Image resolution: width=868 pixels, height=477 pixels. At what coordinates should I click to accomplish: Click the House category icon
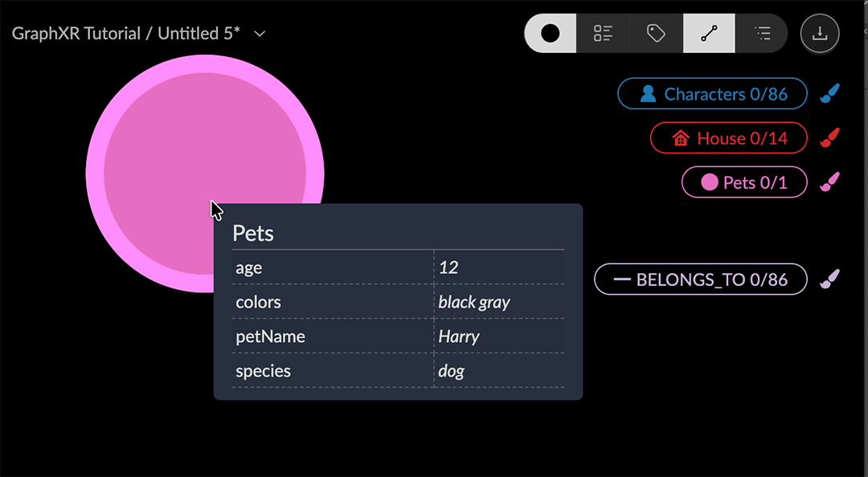[x=680, y=137]
